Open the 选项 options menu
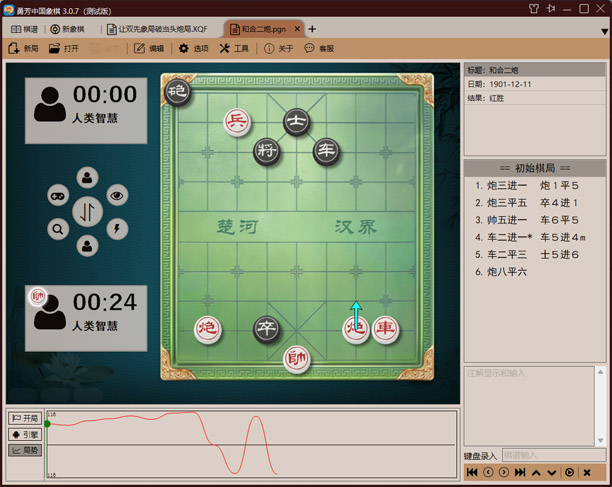 [x=193, y=48]
